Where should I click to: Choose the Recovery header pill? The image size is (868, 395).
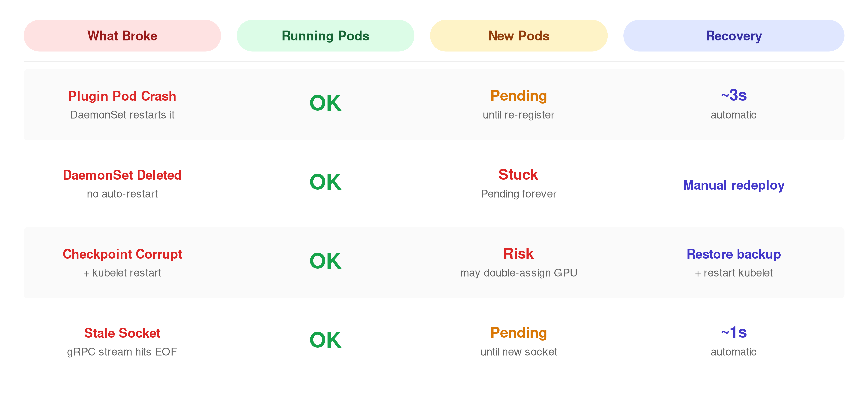click(x=734, y=36)
